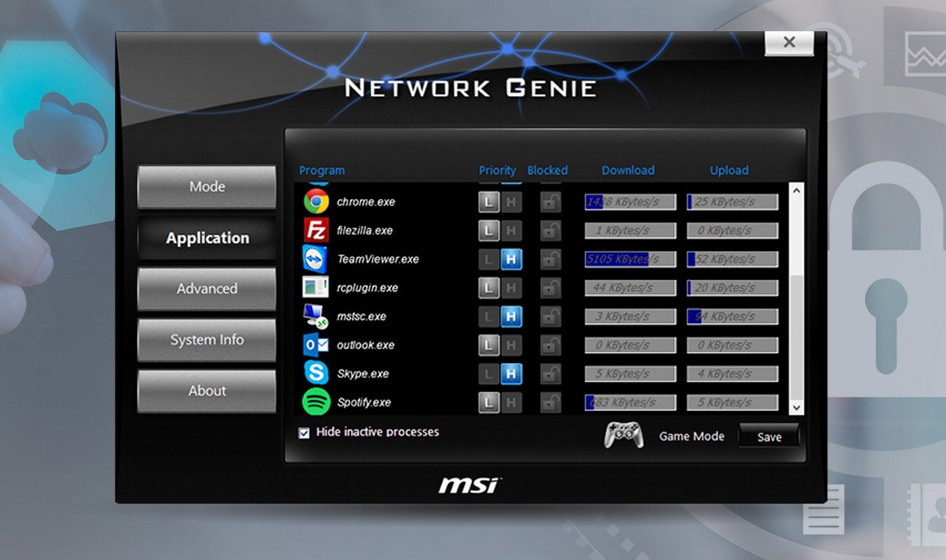This screenshot has height=560, width=946.
Task: Click the Blocked column header
Action: pyautogui.click(x=547, y=170)
